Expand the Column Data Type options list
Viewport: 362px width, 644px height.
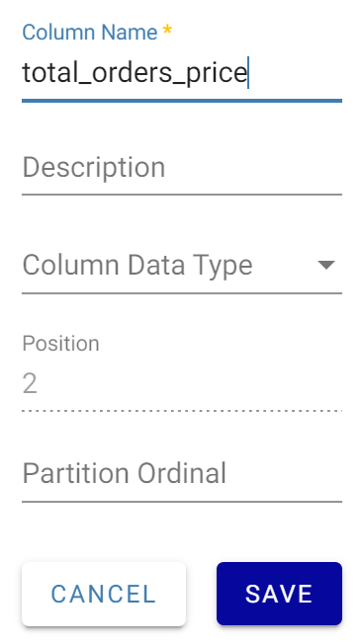click(x=182, y=266)
